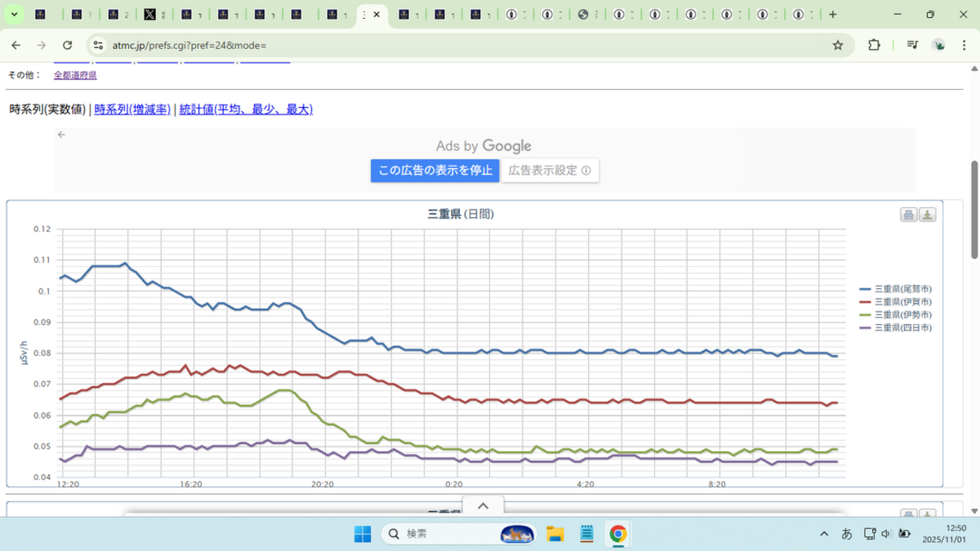
Task: Toggle 四日市 series in chart legend
Action: (902, 328)
